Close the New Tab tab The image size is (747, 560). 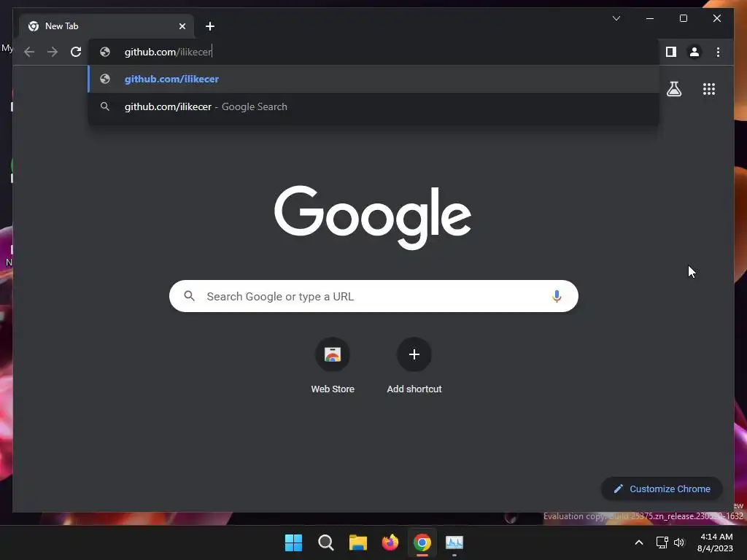[182, 26]
